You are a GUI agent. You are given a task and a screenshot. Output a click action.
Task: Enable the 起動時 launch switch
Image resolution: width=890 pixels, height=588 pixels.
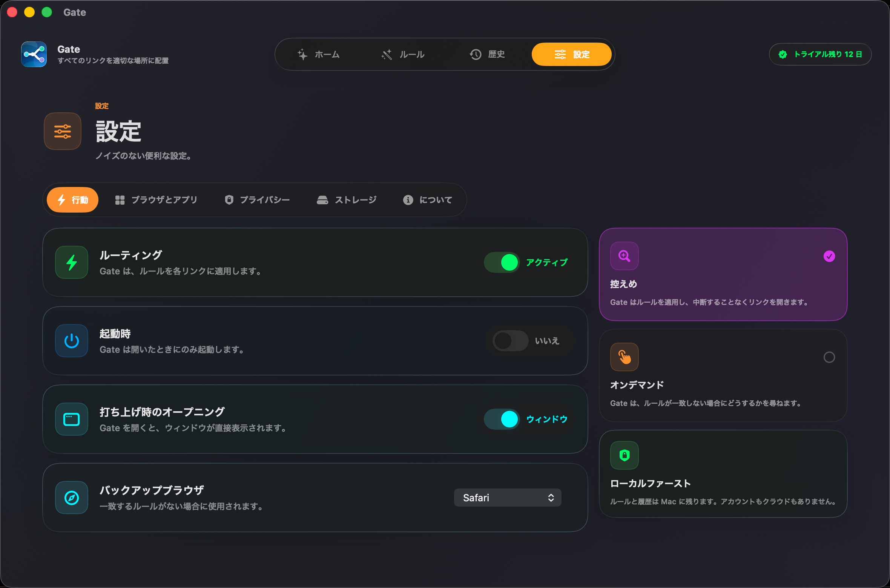click(510, 341)
